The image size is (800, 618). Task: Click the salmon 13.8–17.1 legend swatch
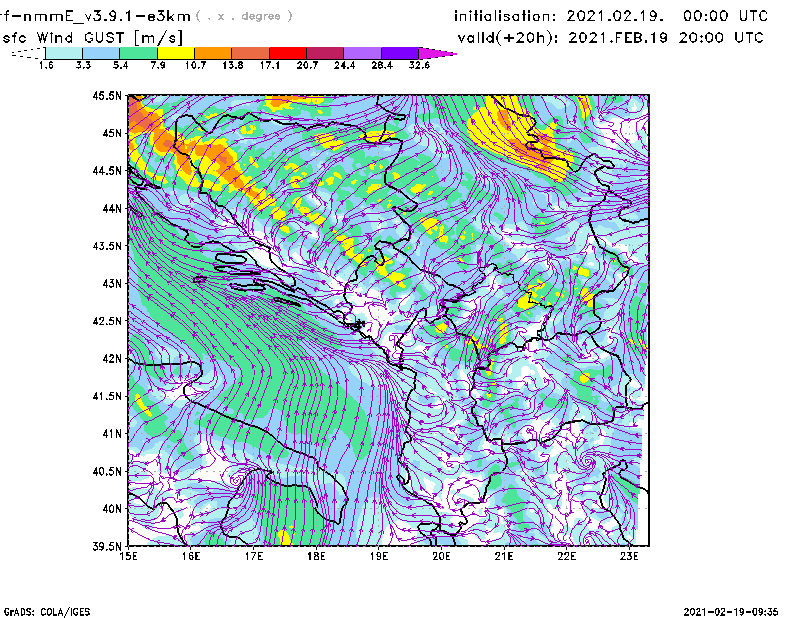click(x=251, y=53)
